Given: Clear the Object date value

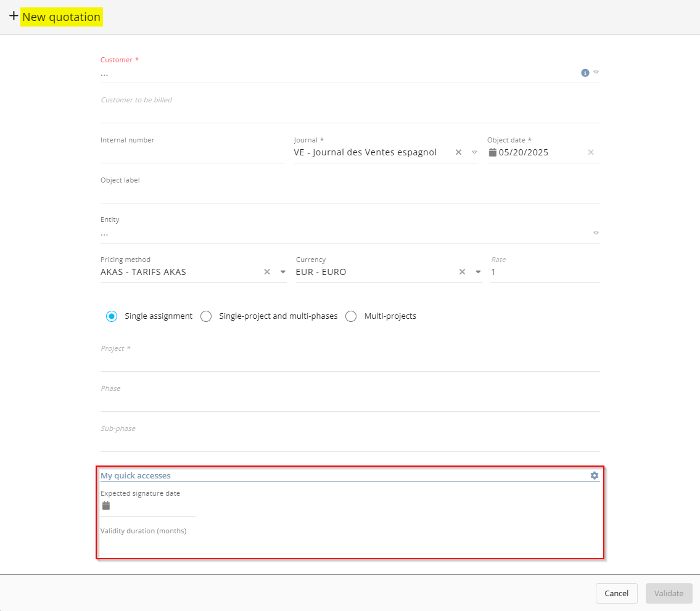Looking at the screenshot, I should (x=590, y=152).
